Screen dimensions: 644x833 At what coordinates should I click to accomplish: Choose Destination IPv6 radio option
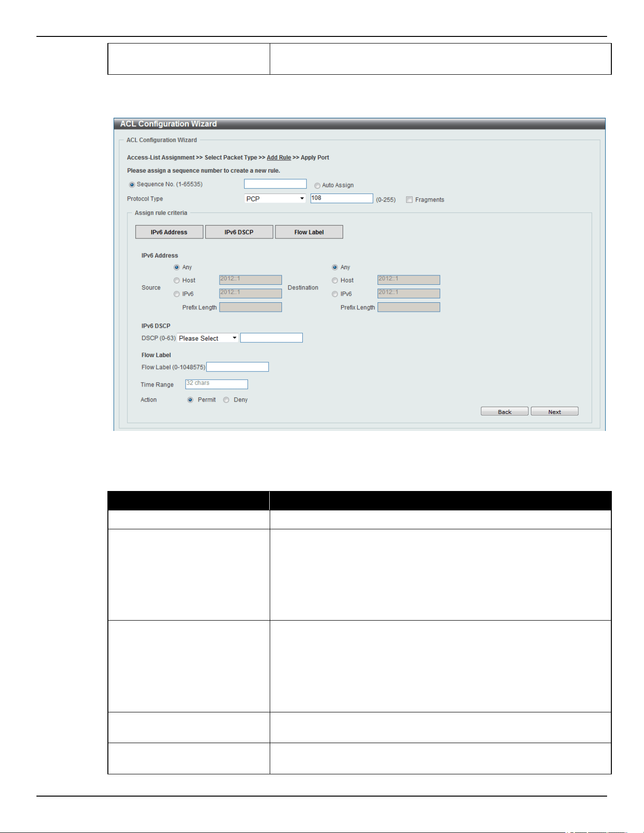335,294
